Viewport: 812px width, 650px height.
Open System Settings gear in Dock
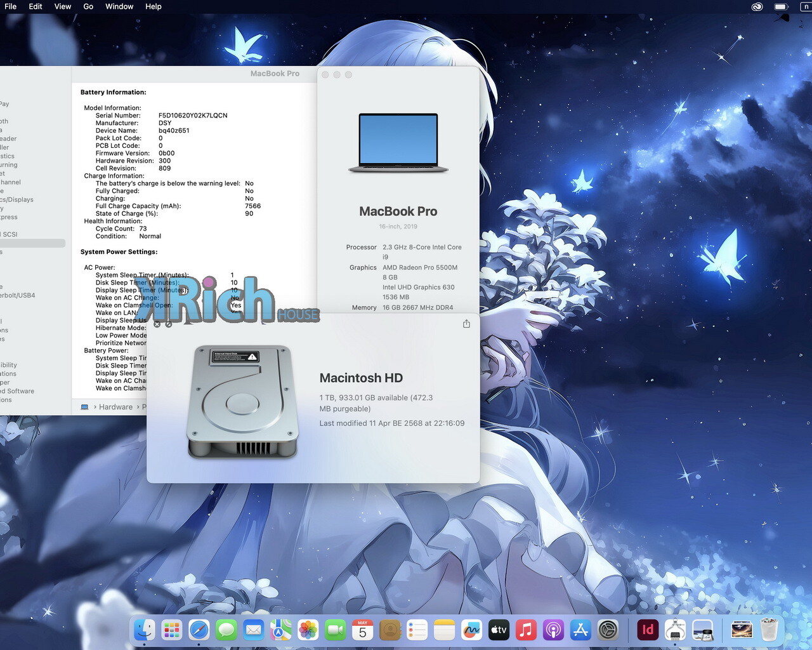(x=608, y=630)
